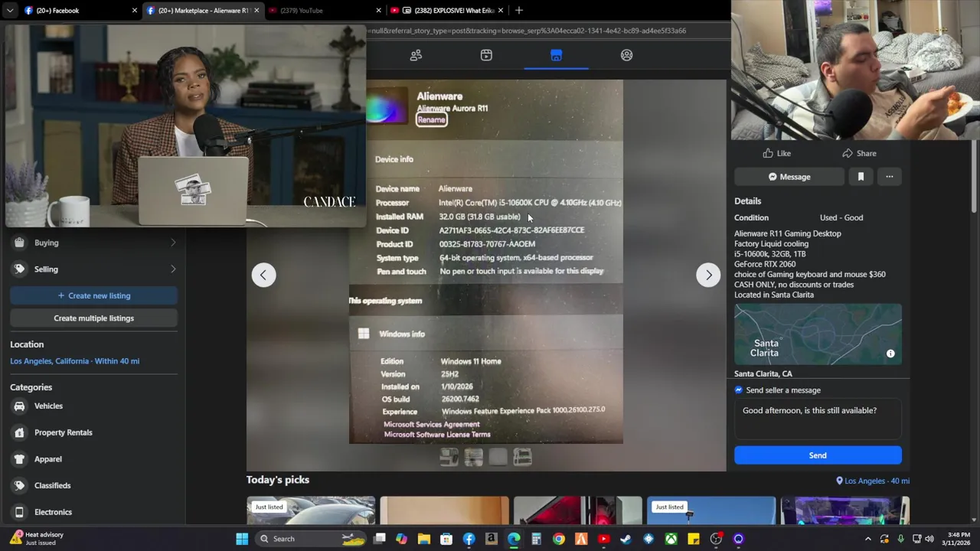Viewport: 980px width, 551px height.
Task: Show the previous listing photo with left arrow
Action: tap(263, 275)
